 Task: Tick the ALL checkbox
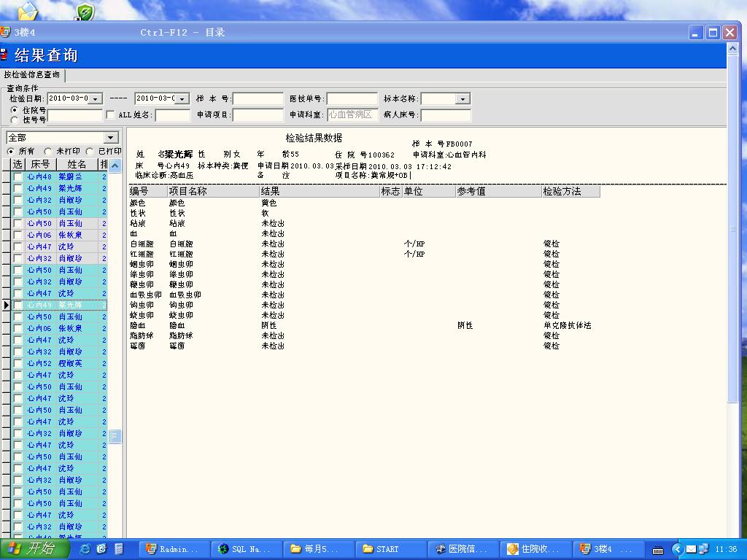click(111, 114)
